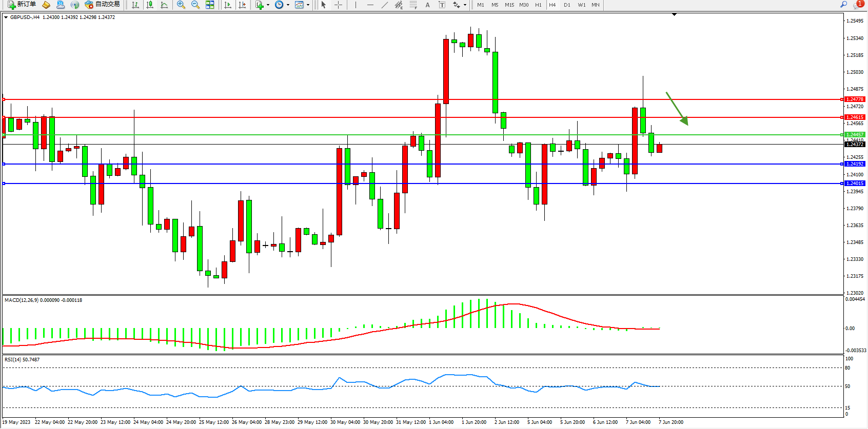
Task: Switch chart to line chart mode
Action: (164, 5)
